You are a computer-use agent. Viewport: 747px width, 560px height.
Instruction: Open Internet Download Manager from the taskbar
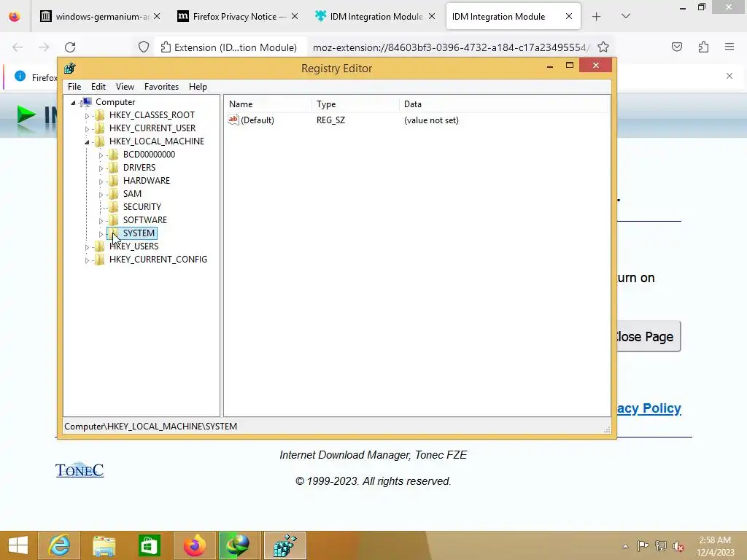pyautogui.click(x=238, y=545)
